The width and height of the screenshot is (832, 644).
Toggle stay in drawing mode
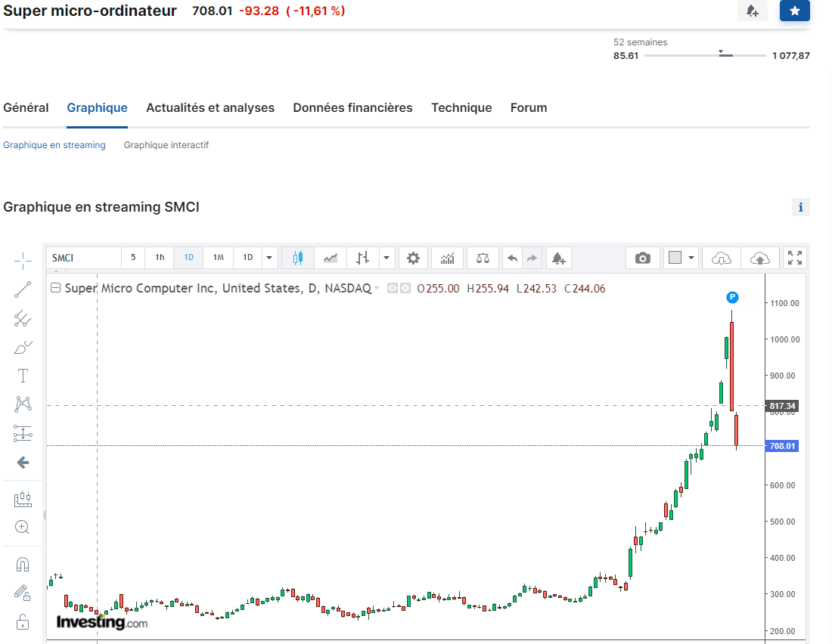(23, 593)
